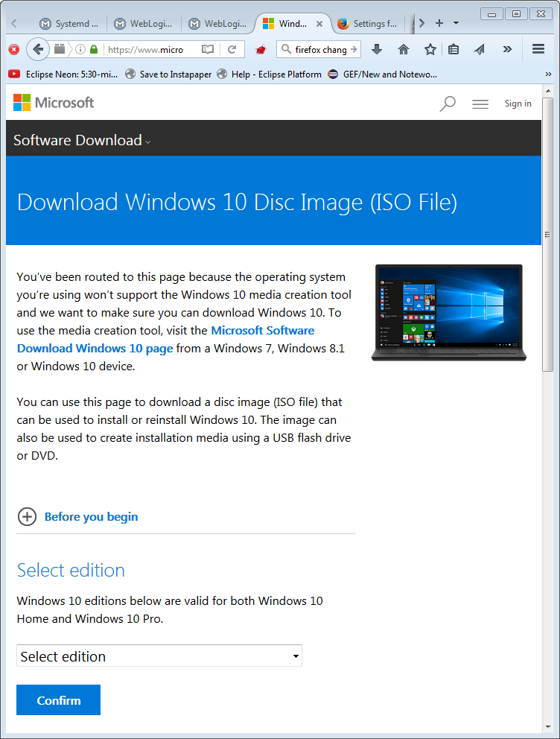Show more bookmarks overflow chevron

tap(548, 74)
